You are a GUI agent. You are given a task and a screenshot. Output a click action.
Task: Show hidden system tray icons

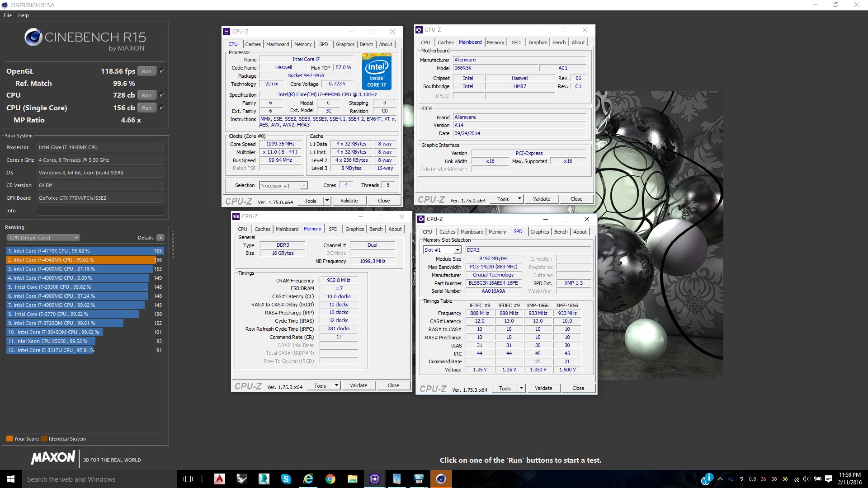[x=720, y=479]
